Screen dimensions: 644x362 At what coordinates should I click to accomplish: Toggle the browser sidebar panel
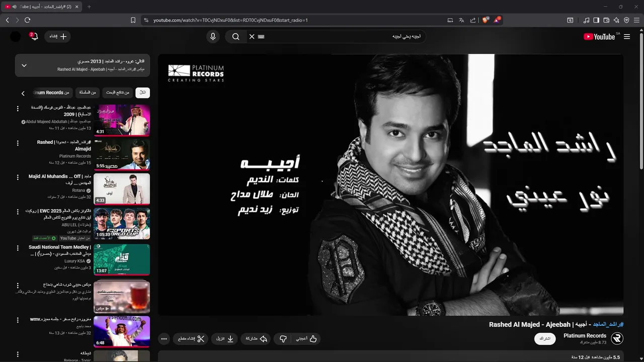(x=596, y=20)
